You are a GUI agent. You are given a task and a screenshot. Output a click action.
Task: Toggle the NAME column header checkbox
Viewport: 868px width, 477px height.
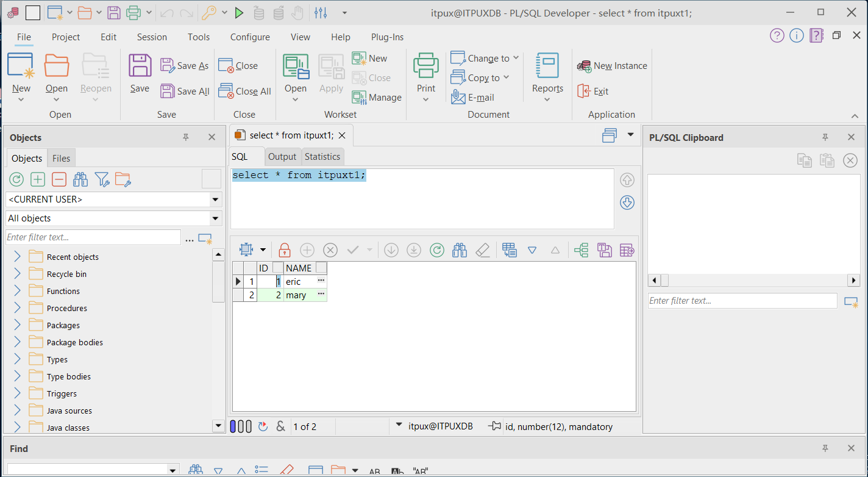[321, 268]
